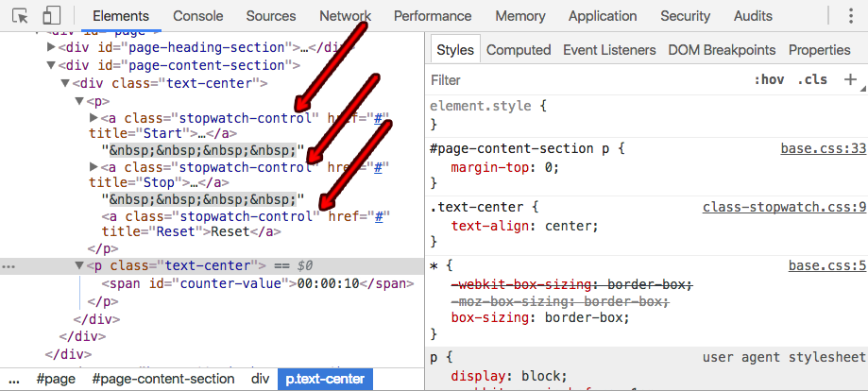This screenshot has width=868, height=391.
Task: Open the Sources tab
Action: [x=271, y=16]
